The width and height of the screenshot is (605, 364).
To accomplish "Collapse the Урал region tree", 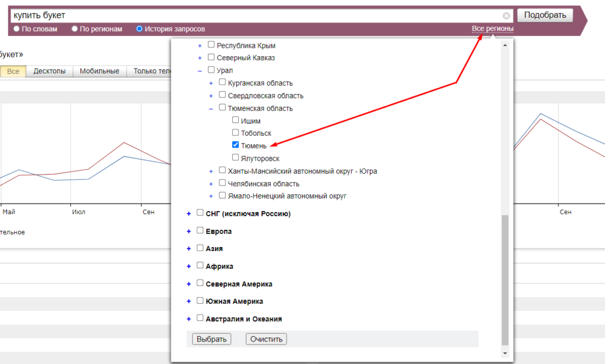I will [200, 70].
